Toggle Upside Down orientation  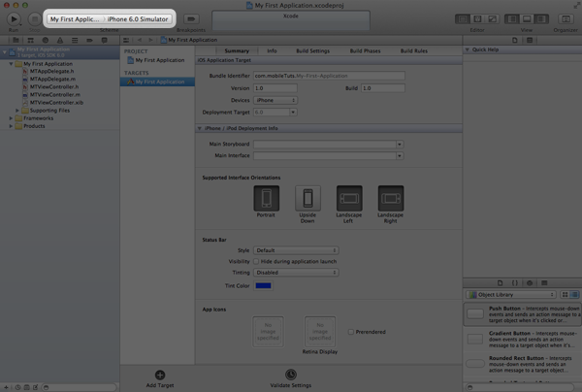coord(307,198)
